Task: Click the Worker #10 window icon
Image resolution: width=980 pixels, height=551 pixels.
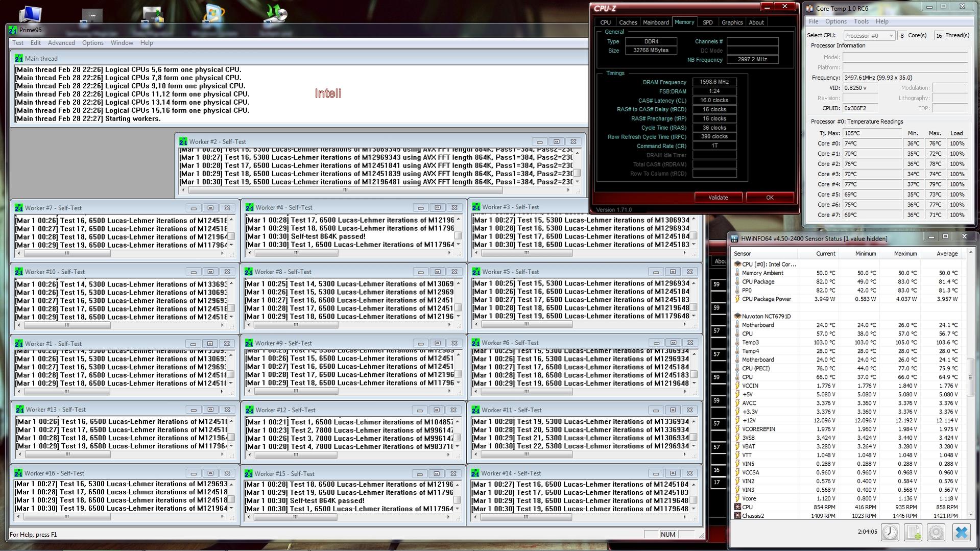Action: click(x=19, y=272)
